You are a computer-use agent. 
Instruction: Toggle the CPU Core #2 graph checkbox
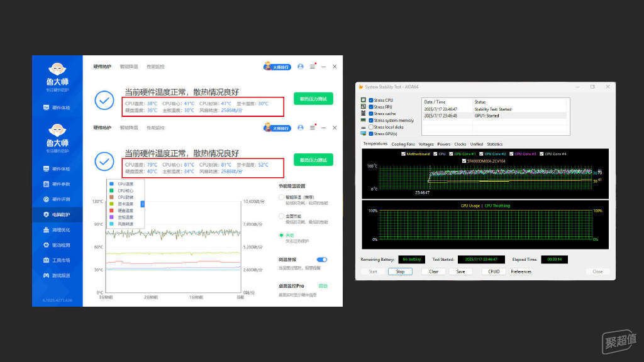481,154
